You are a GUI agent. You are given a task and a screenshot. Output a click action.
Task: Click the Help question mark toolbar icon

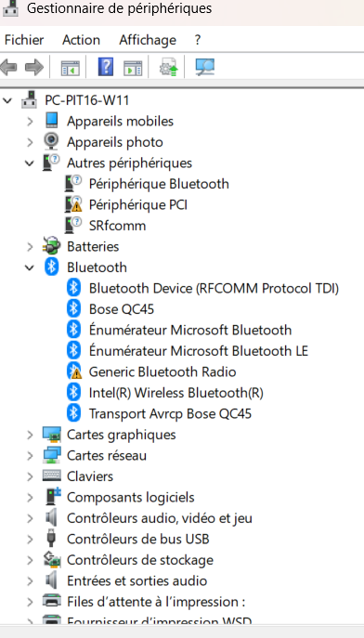coord(106,67)
